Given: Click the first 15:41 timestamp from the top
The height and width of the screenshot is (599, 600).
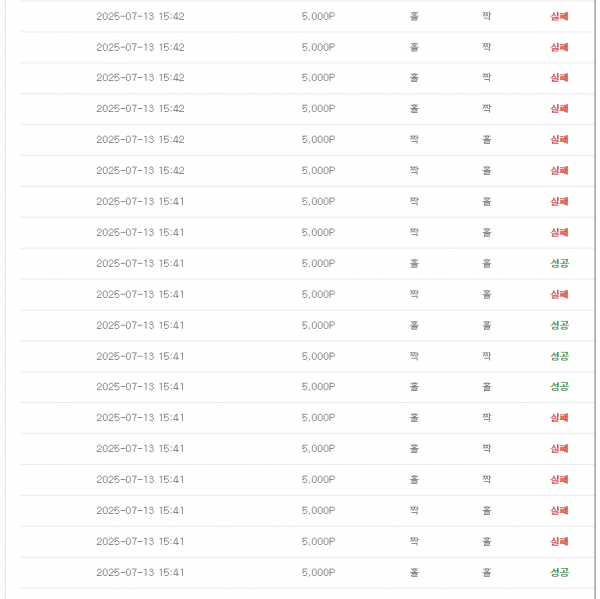Looking at the screenshot, I should coord(140,201).
